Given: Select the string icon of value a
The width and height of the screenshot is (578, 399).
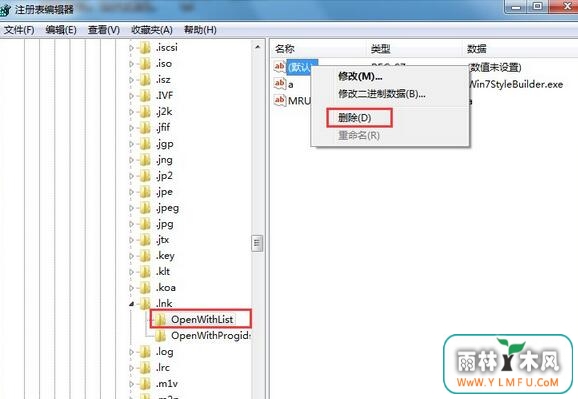Looking at the screenshot, I should [279, 84].
